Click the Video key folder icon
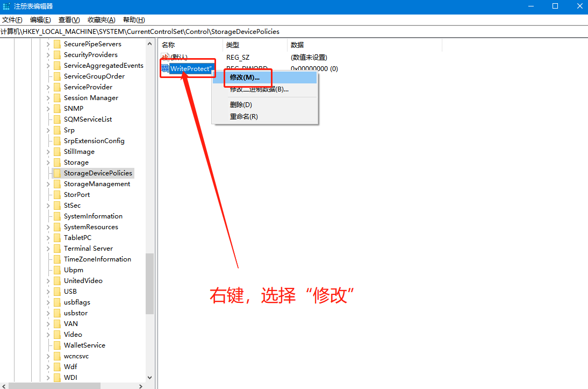 57,335
